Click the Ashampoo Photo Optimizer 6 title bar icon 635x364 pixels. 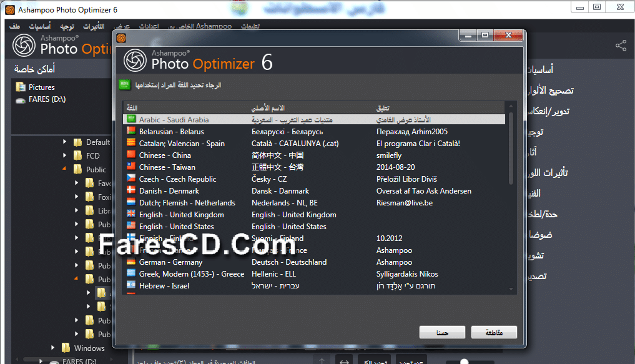tap(10, 10)
